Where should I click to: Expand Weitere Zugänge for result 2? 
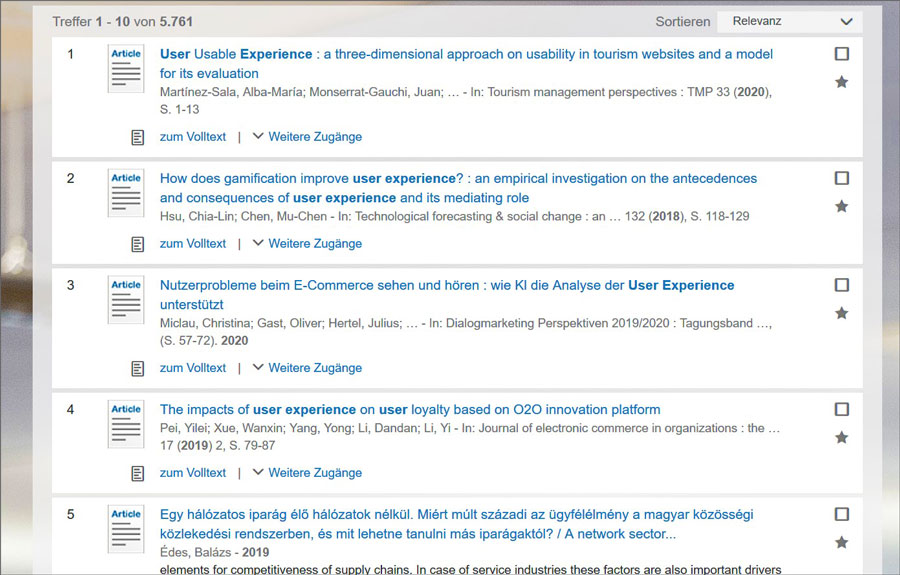click(x=308, y=243)
